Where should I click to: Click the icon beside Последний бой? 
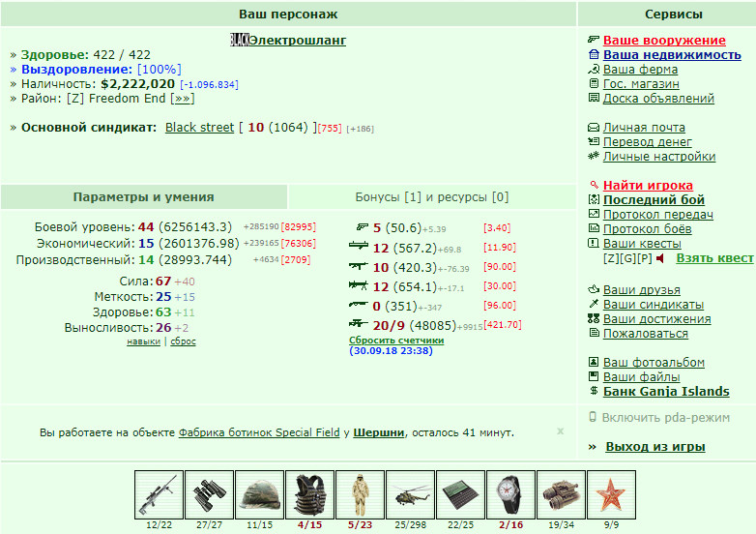pos(594,199)
